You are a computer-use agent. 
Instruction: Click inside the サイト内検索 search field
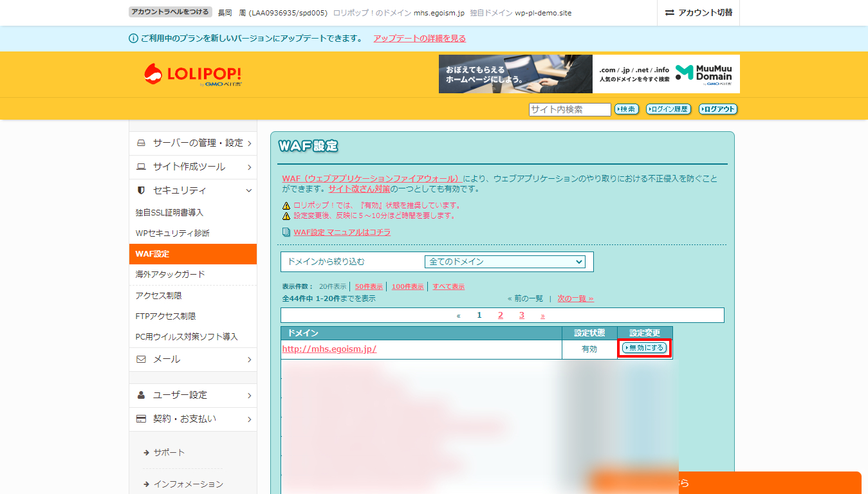click(x=569, y=109)
